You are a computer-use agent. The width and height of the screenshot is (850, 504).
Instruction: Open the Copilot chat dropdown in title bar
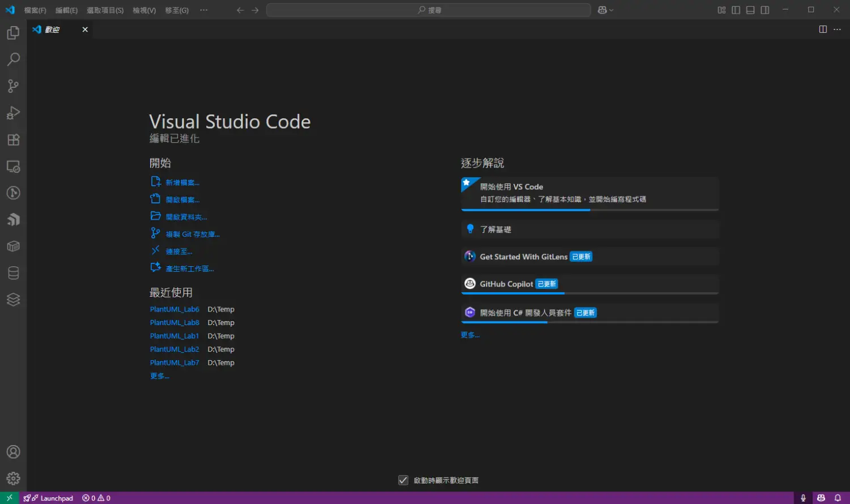606,10
